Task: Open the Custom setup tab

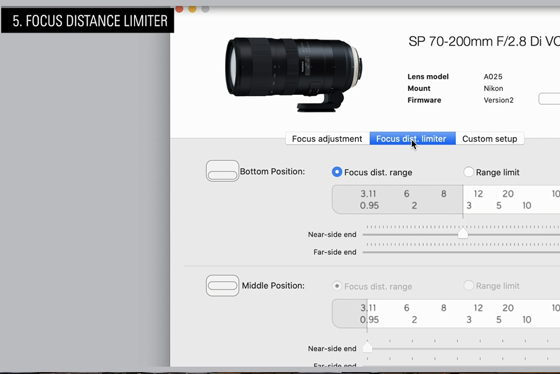Action: 490,139
